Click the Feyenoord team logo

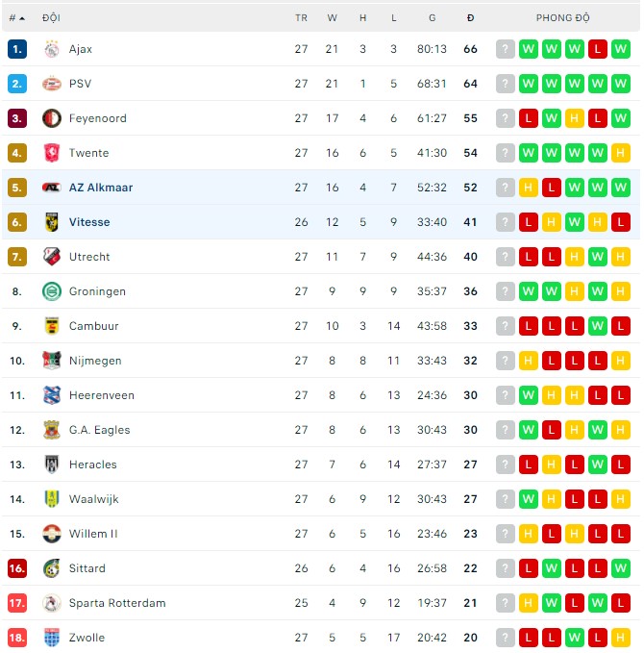point(52,118)
